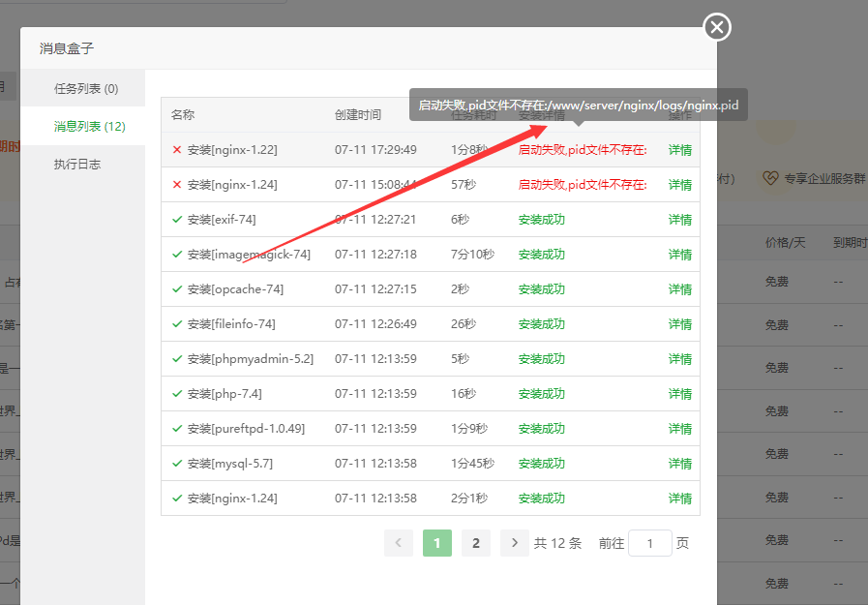Screen dimensions: 868x605
Task: Click nginx-1.22 error text 启动失败,pid文件不存在
Action: point(583,150)
